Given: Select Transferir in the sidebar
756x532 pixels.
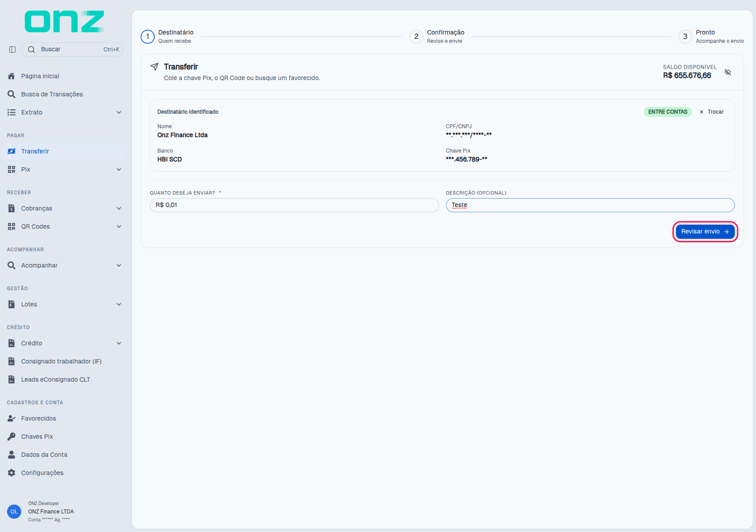Looking at the screenshot, I should click(65, 151).
